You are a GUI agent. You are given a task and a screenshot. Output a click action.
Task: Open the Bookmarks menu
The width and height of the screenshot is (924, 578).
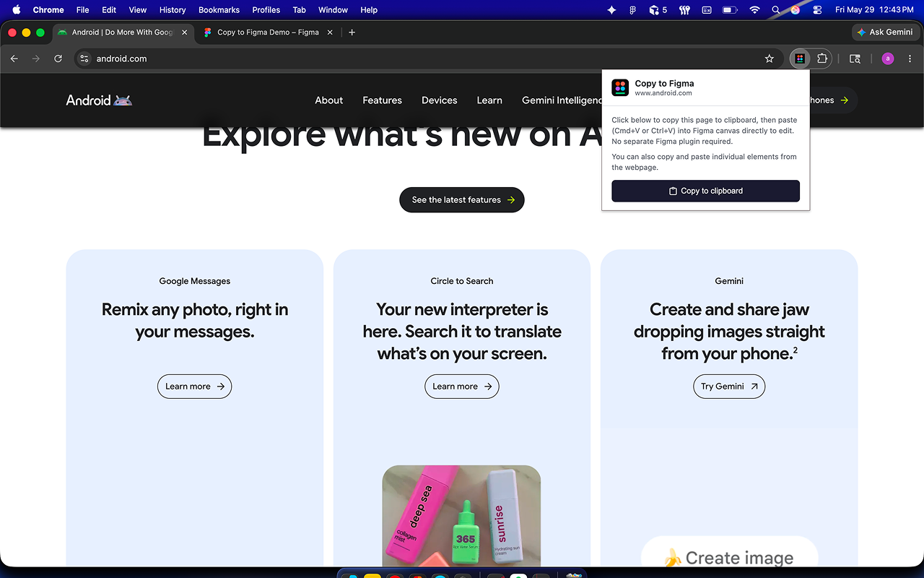point(219,10)
